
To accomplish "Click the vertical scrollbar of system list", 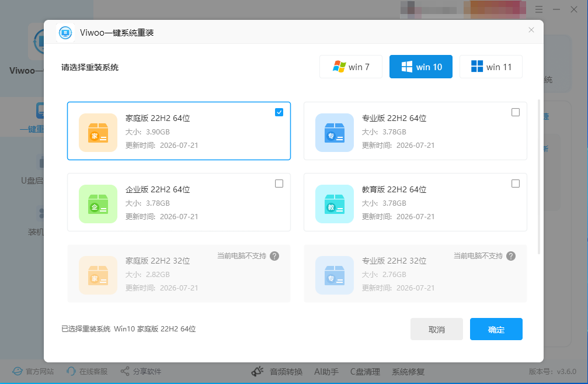I will point(540,177).
